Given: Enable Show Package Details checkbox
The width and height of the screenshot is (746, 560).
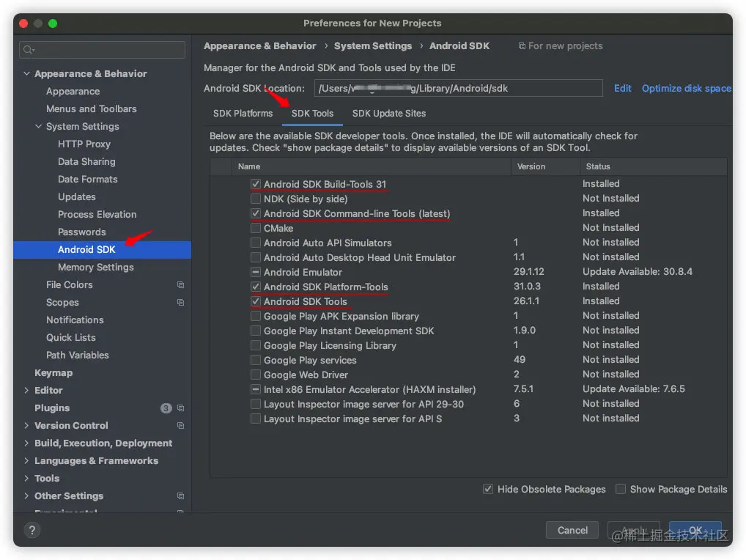Looking at the screenshot, I should (621, 489).
